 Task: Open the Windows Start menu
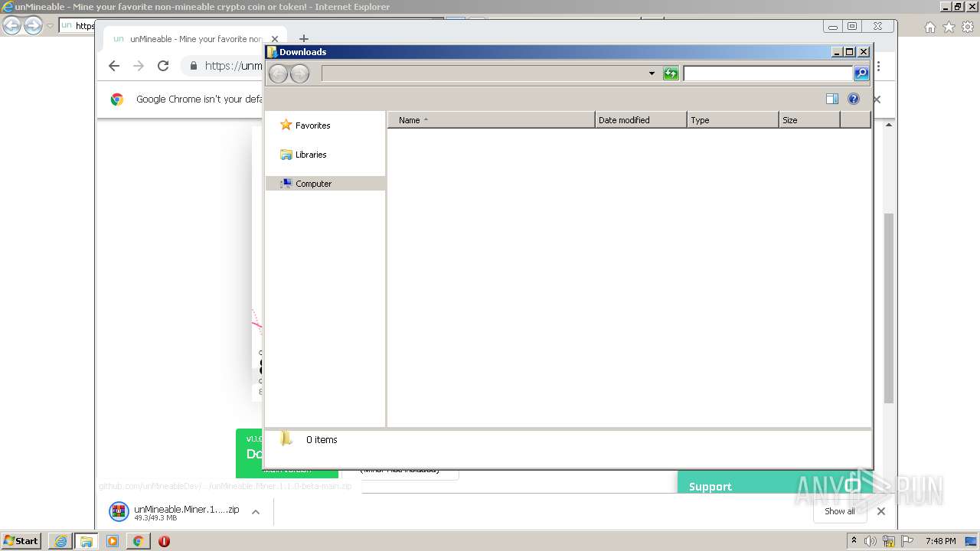[x=21, y=541]
